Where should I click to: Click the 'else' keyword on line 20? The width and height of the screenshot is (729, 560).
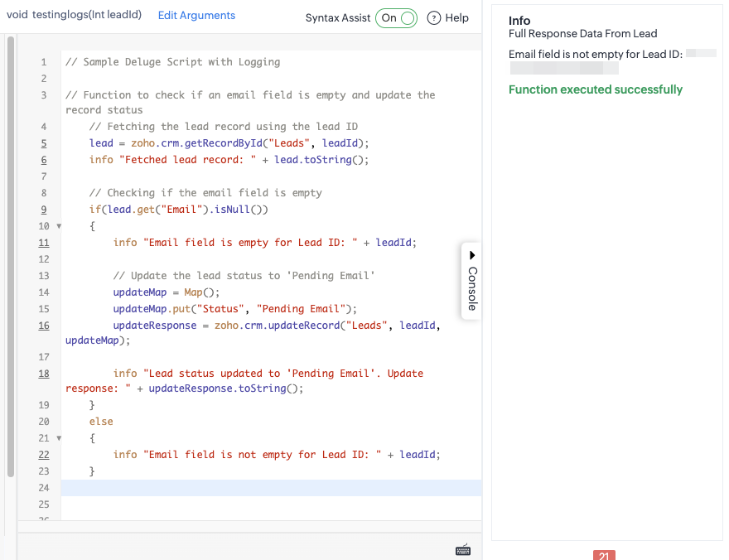(101, 422)
